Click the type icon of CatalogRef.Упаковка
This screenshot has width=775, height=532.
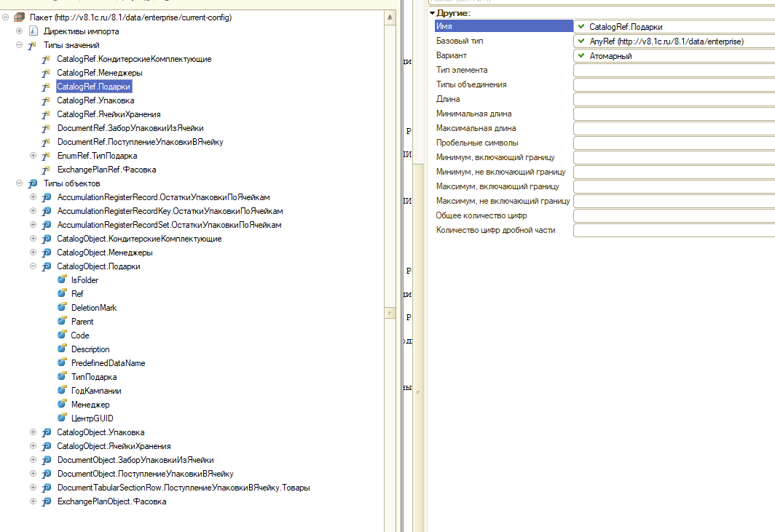[x=46, y=100]
